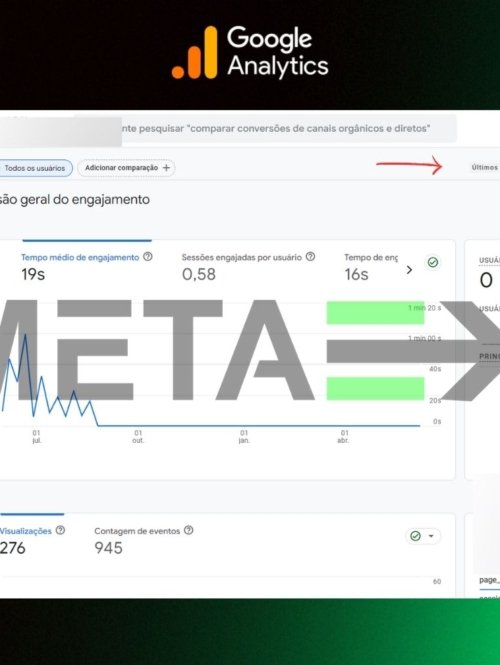Screen dimensions: 500x665
Task: Click the 16s value
Action: 356,274
